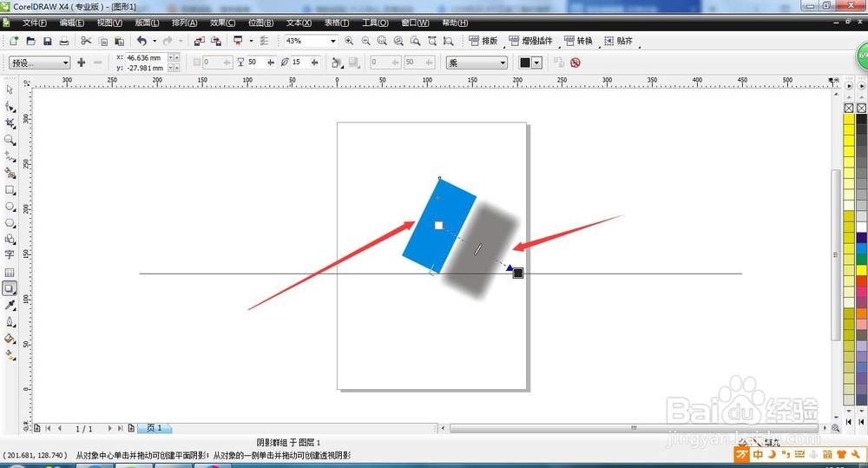Clear the drop shadow
868x468 pixels.
pyautogui.click(x=575, y=63)
